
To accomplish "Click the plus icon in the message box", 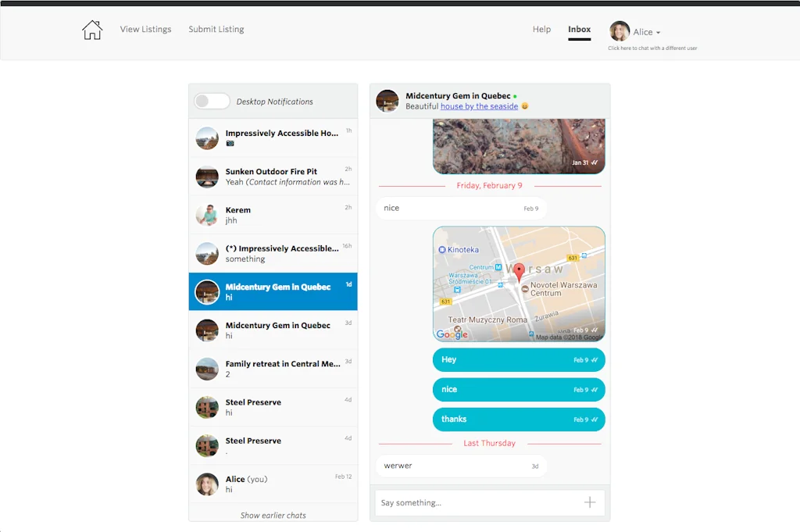I will (590, 502).
